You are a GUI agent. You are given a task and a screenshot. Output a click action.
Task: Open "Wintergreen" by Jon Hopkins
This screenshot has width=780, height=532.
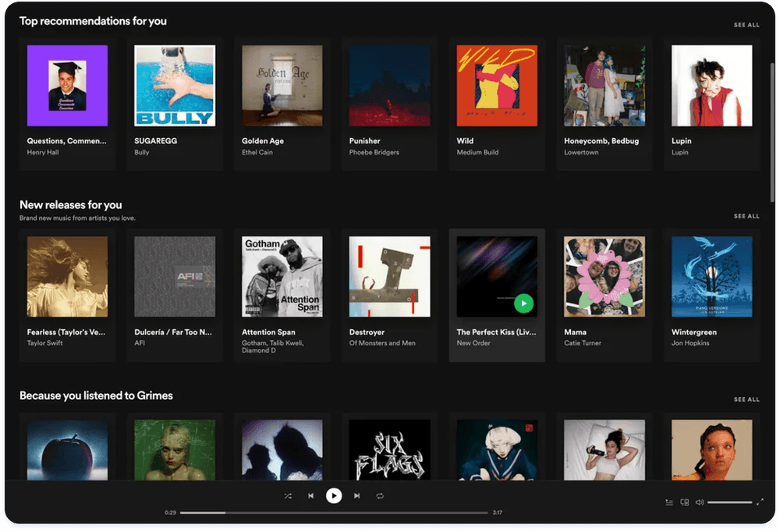click(x=711, y=277)
